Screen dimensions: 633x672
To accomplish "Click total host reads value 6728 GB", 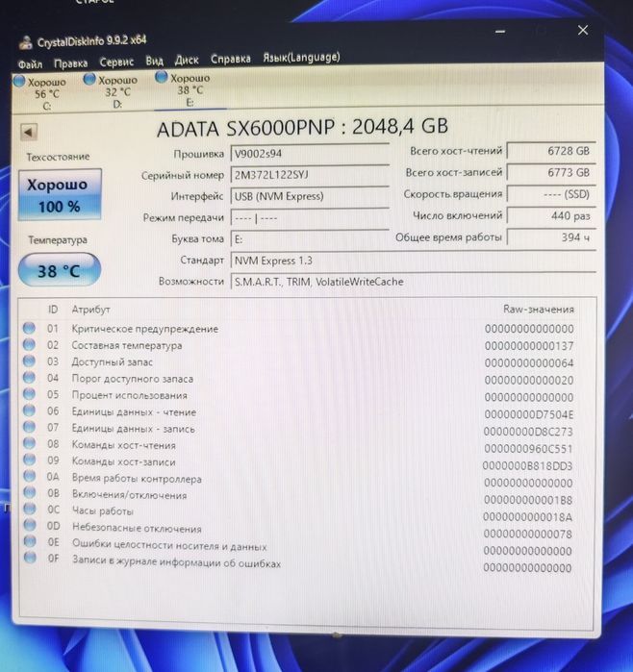I will coord(551,151).
